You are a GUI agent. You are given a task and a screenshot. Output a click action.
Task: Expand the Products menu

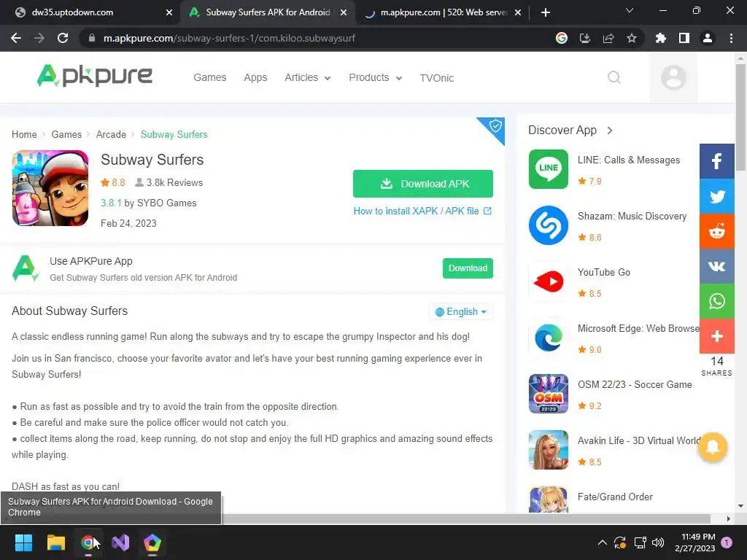click(376, 77)
